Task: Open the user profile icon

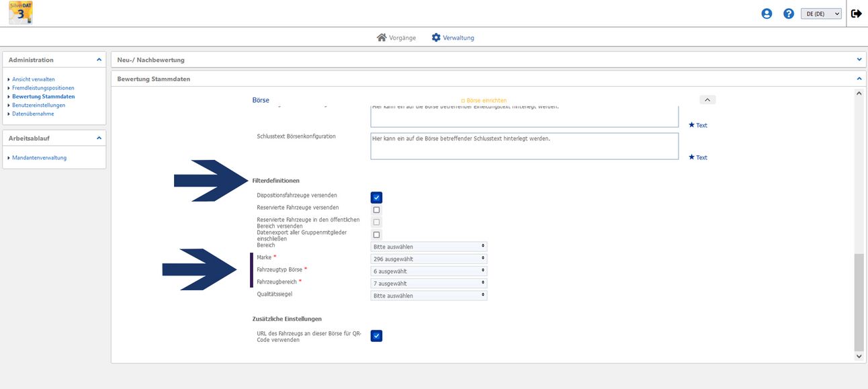Action: coord(767,13)
